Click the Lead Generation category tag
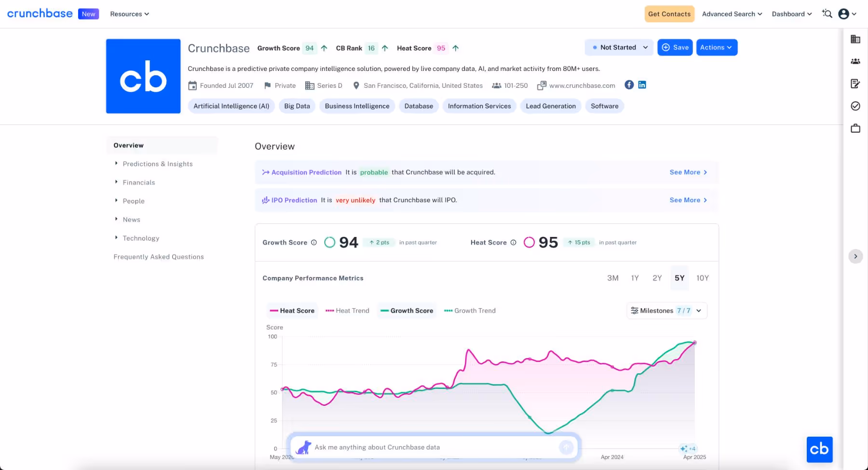Viewport: 868px width, 470px height. pyautogui.click(x=551, y=106)
